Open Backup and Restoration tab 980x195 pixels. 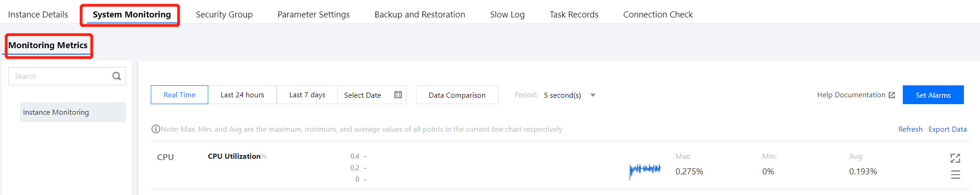pos(420,15)
